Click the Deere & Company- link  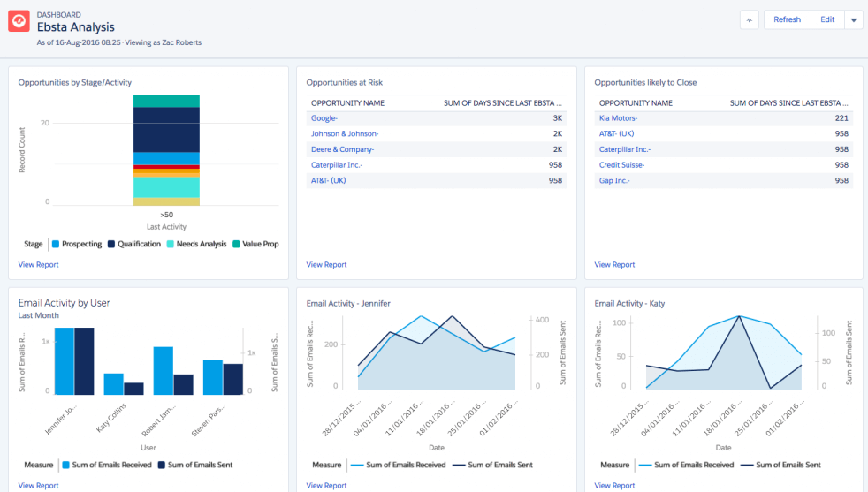(342, 149)
